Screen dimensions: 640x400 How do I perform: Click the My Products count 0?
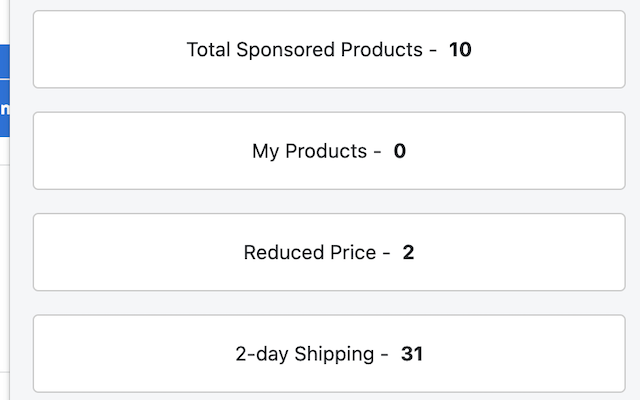(x=400, y=151)
